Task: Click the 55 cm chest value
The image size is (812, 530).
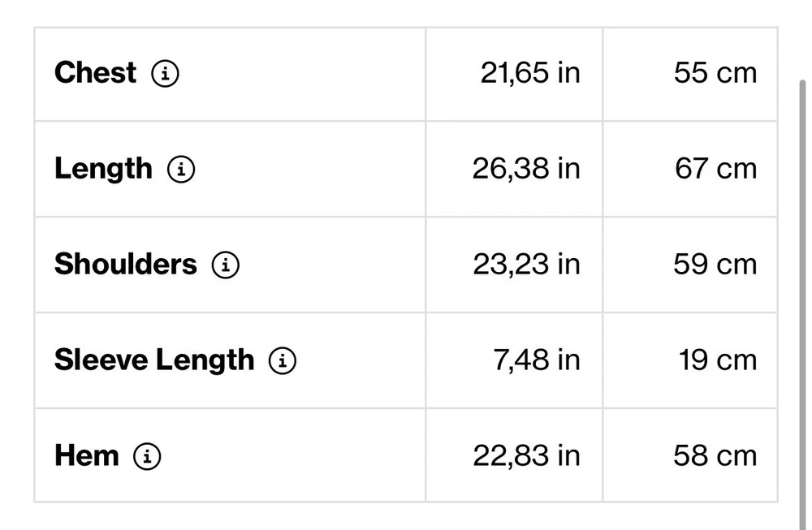Action: point(715,73)
